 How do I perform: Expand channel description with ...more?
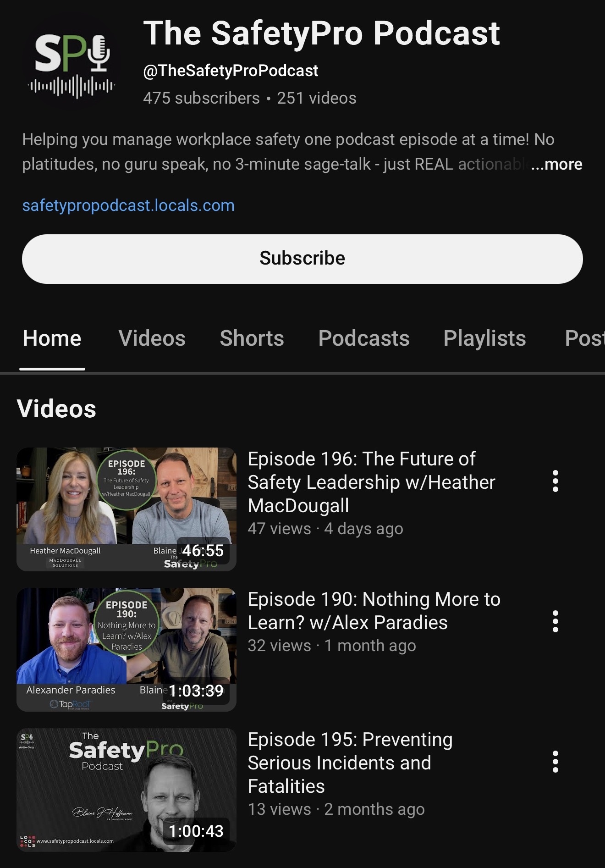point(556,164)
